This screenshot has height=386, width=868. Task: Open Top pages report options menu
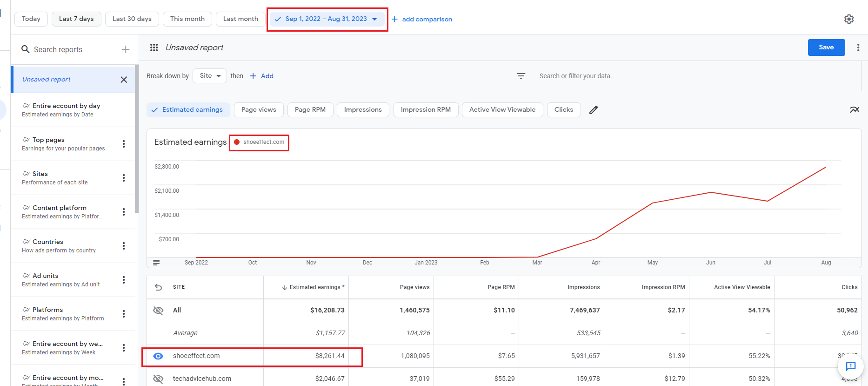point(124,144)
